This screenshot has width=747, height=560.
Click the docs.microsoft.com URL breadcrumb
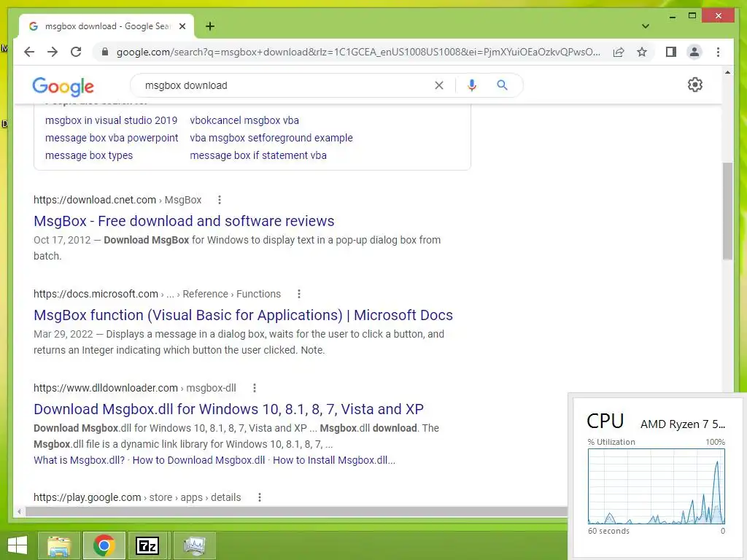click(x=158, y=295)
